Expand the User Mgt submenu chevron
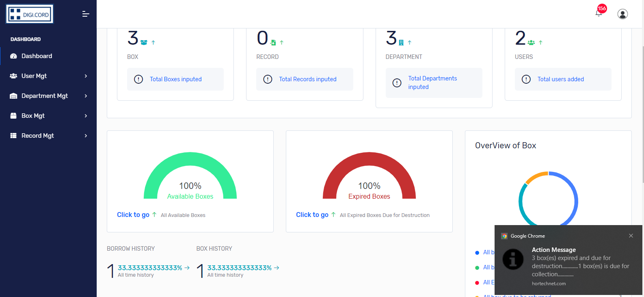 tap(86, 76)
